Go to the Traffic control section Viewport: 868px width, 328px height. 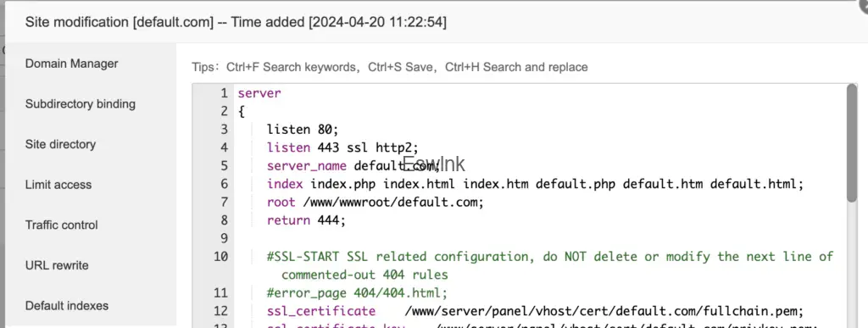click(x=61, y=225)
